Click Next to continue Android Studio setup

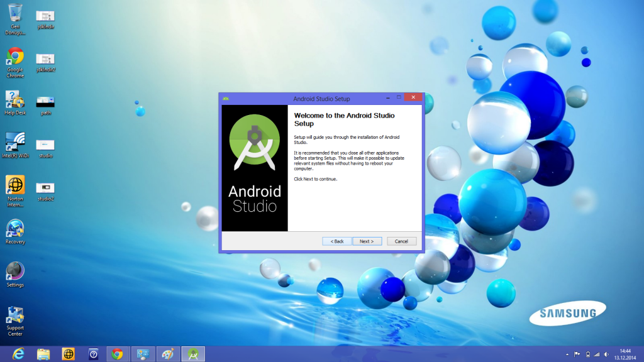tap(367, 241)
